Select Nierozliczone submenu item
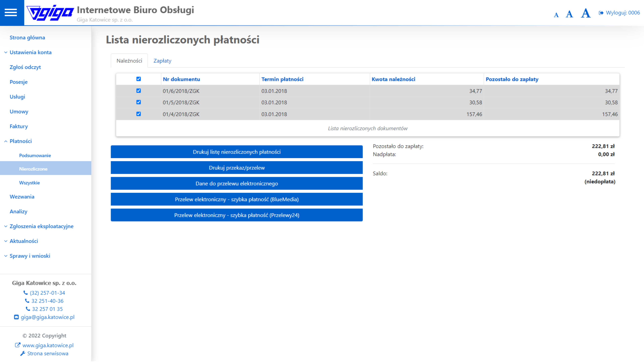644x362 pixels. click(x=45, y=168)
